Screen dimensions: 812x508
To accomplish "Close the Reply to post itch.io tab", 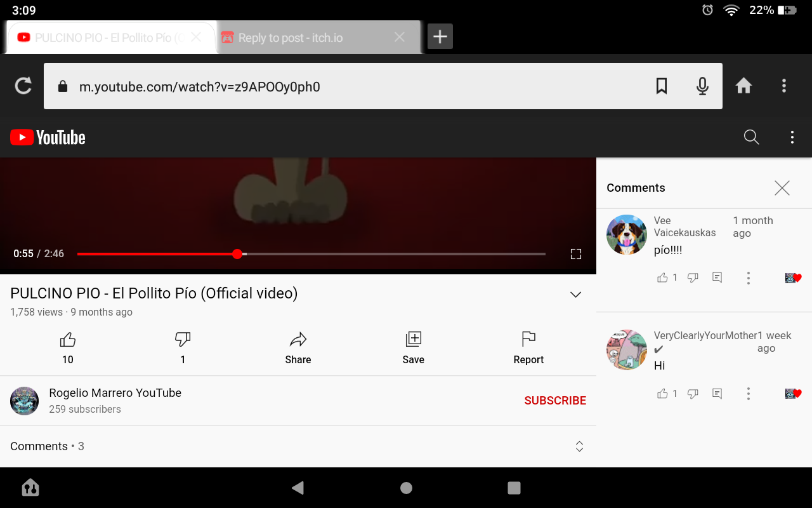I will click(x=400, y=37).
